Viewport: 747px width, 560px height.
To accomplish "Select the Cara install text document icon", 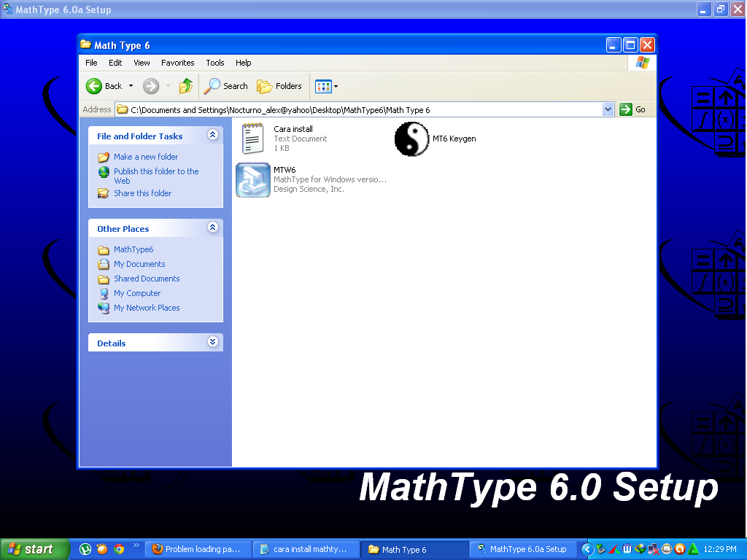I will pyautogui.click(x=252, y=138).
